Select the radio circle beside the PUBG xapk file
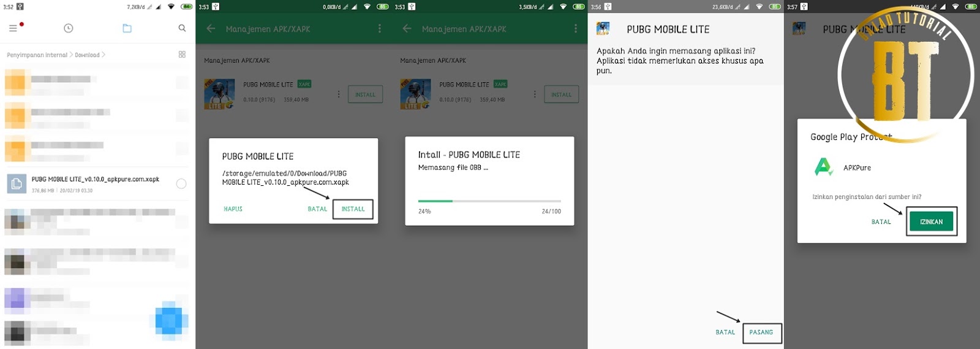Viewport: 980px width, 349px height. pos(181,183)
